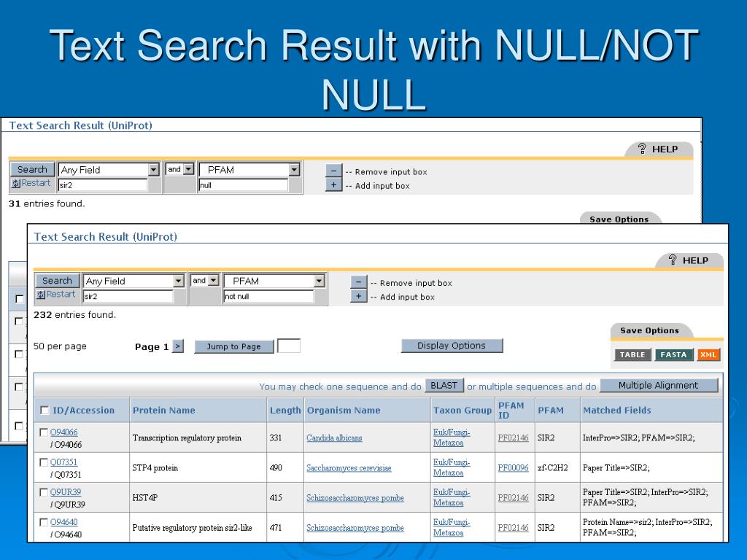Click Multiple Alignment button

coord(659,385)
